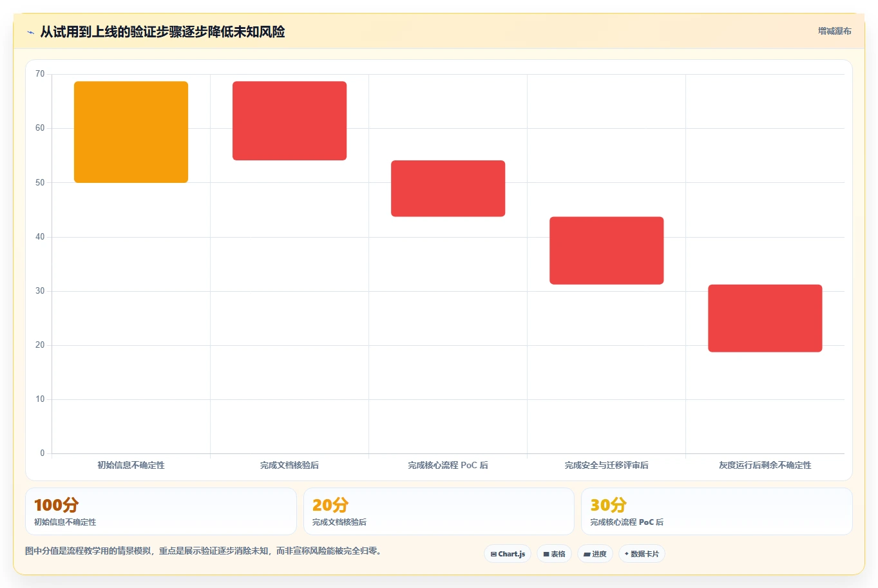
Task: Click the x-axis label 完成文档核验后
Action: pyautogui.click(x=290, y=465)
